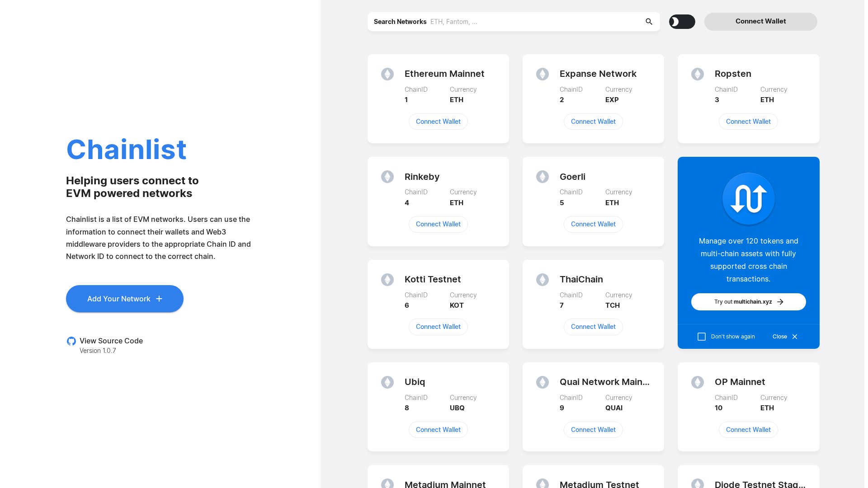Click the Ubiq network name
Viewport: 868px width, 488px height.
click(x=415, y=382)
